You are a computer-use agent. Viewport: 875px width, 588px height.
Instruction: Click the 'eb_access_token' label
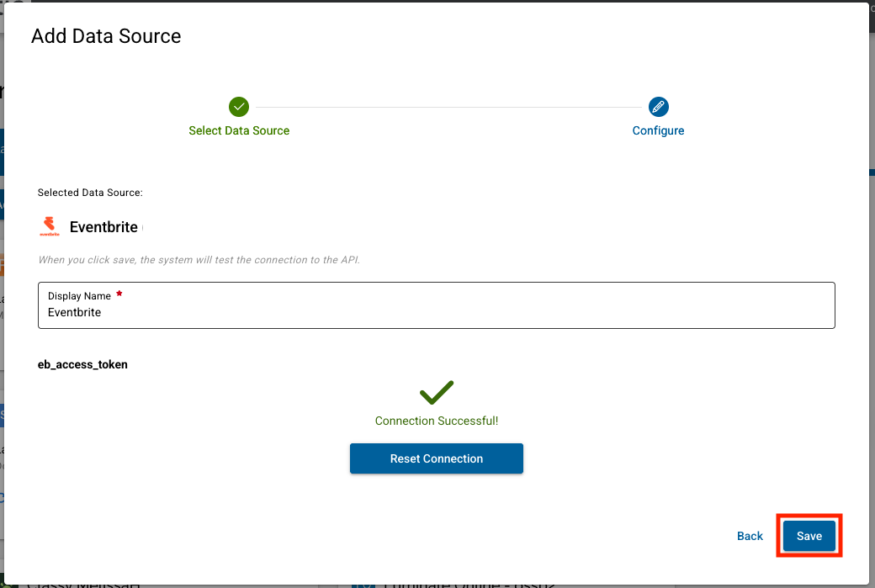click(82, 364)
